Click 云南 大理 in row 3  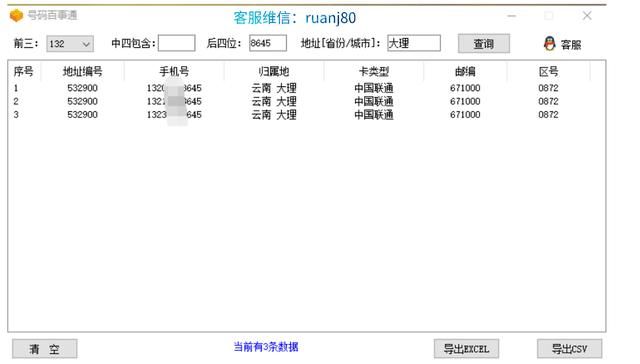274,115
